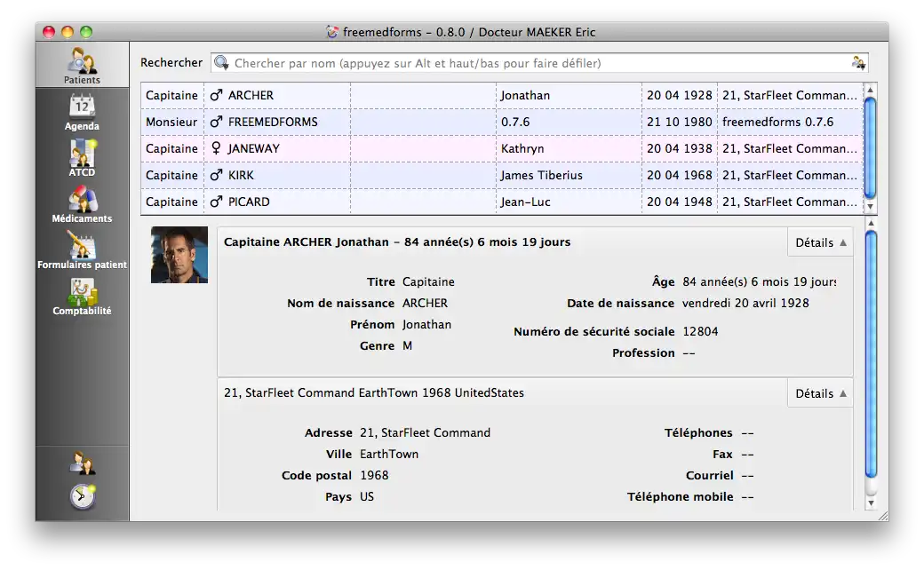The height and width of the screenshot is (570, 924).
Task: Click the magnifier icon in search field
Action: coord(221,62)
